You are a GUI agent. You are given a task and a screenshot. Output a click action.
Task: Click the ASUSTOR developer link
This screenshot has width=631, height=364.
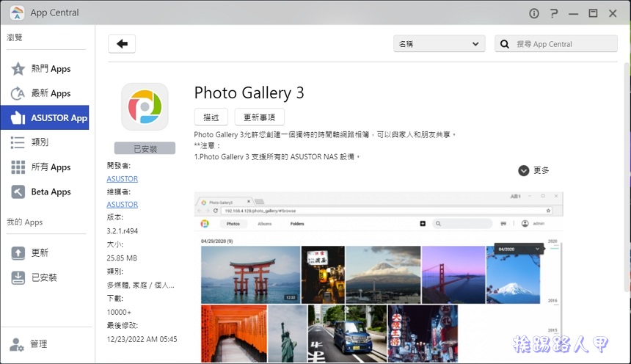tap(122, 179)
